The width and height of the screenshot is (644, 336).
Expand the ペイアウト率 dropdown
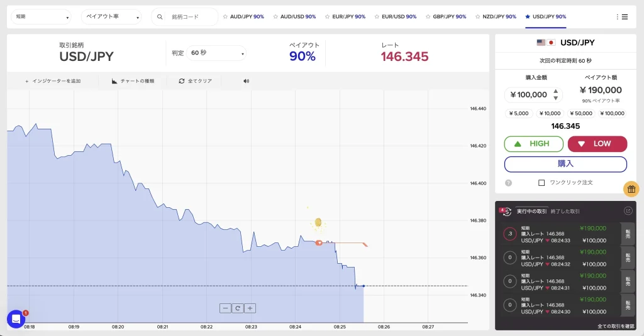[x=111, y=17]
